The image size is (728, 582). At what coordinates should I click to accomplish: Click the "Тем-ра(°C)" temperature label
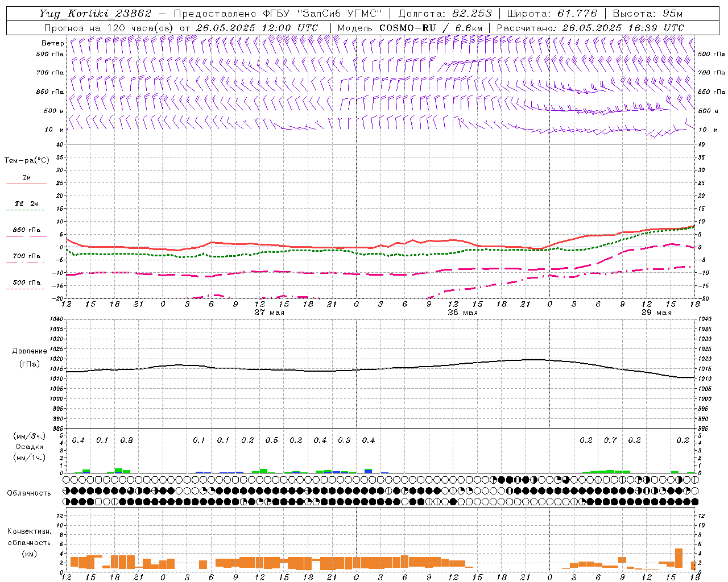(27, 161)
